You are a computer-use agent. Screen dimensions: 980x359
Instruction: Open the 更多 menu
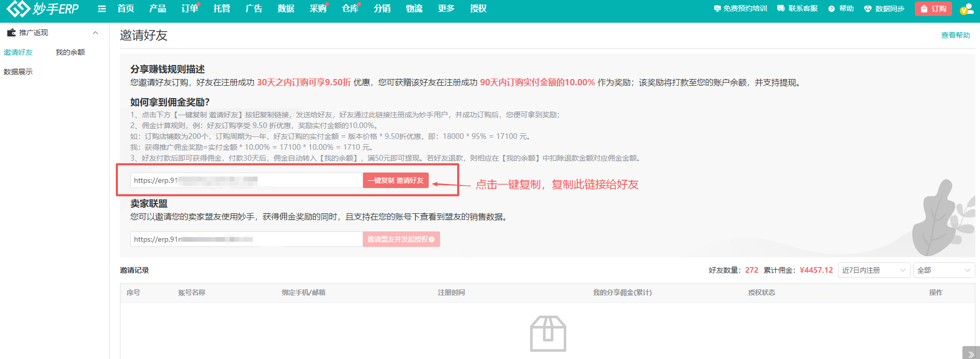(446, 9)
